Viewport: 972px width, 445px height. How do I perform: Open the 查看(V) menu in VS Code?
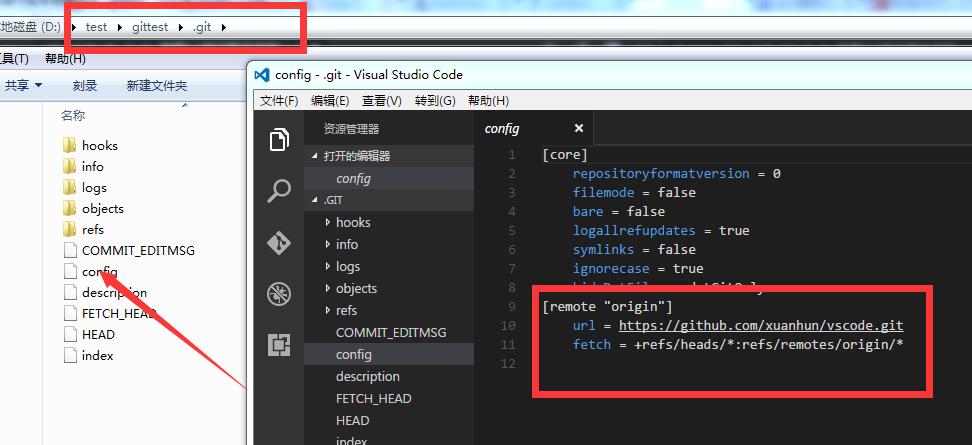coord(382,100)
